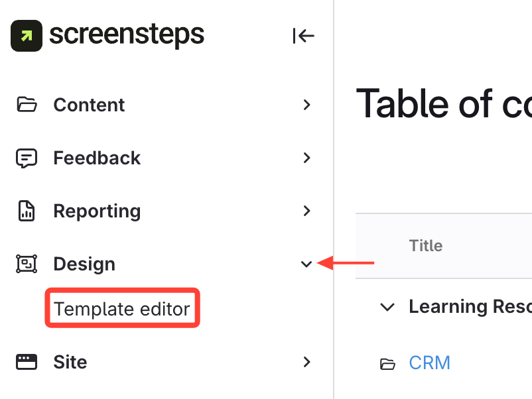The height and width of the screenshot is (399, 532).
Task: Click the Content folder icon
Action: tap(27, 105)
